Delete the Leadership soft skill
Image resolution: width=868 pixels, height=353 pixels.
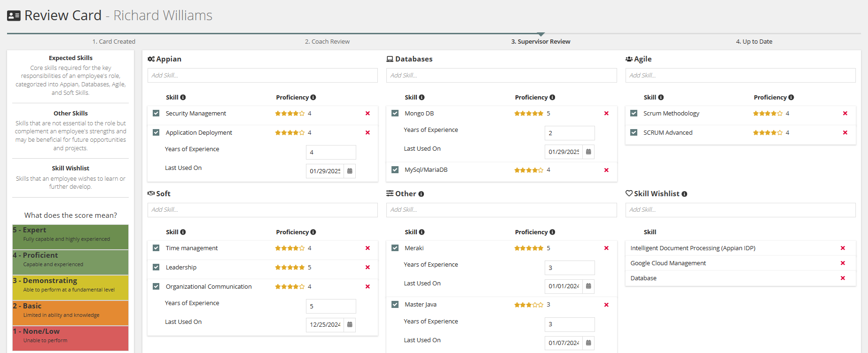tap(368, 268)
